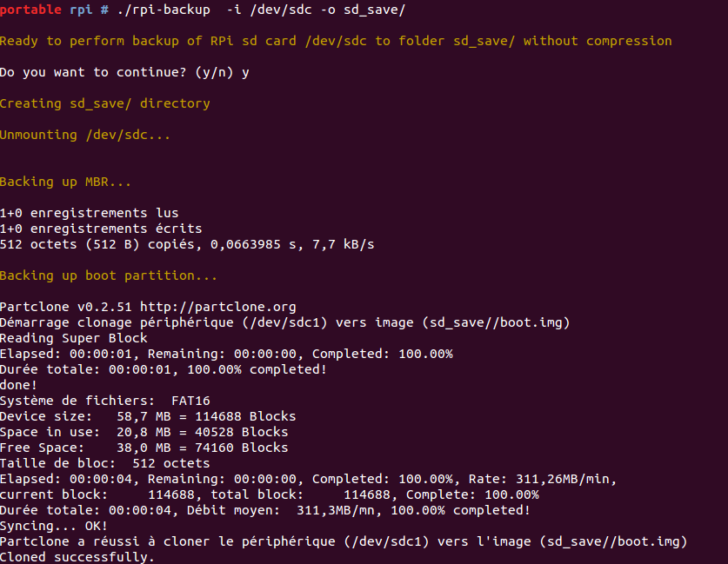Screen dimensions: 728x564
Task: Click the "Unmounting /dev/sdc..." line
Action: click(x=85, y=135)
